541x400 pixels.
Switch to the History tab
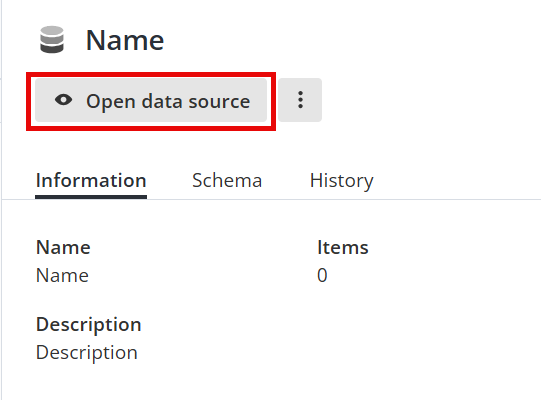pos(342,181)
